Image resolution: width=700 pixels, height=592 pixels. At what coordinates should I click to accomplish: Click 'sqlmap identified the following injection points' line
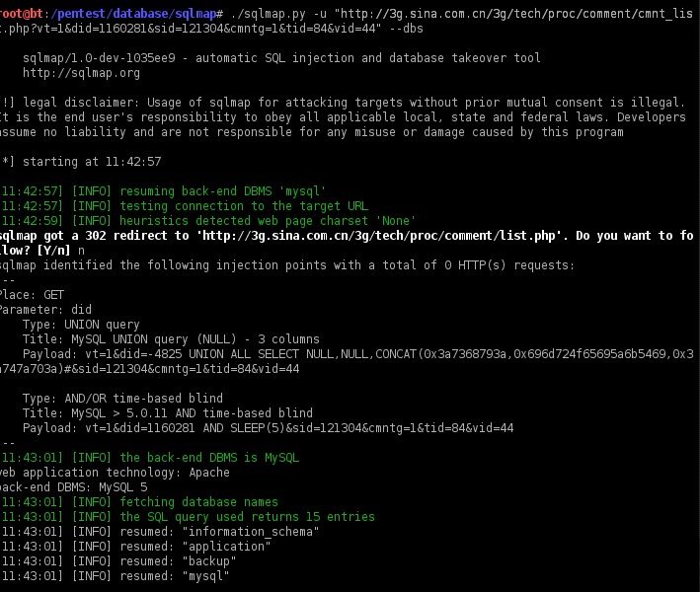tap(287, 265)
